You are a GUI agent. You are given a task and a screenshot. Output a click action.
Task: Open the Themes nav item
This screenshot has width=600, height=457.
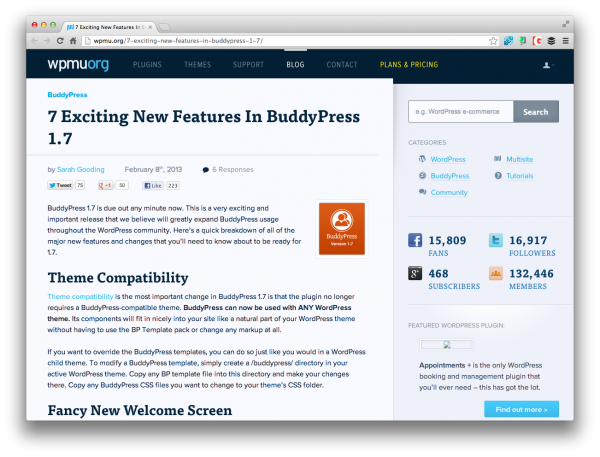click(197, 65)
